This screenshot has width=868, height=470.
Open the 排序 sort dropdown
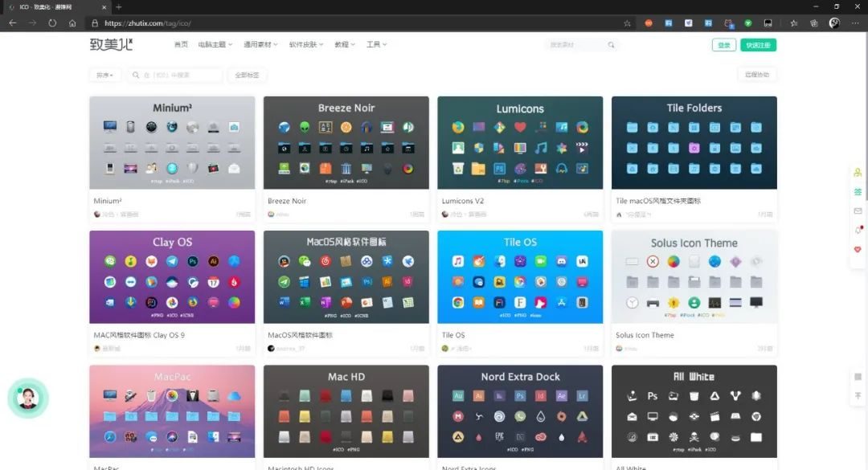coord(104,75)
